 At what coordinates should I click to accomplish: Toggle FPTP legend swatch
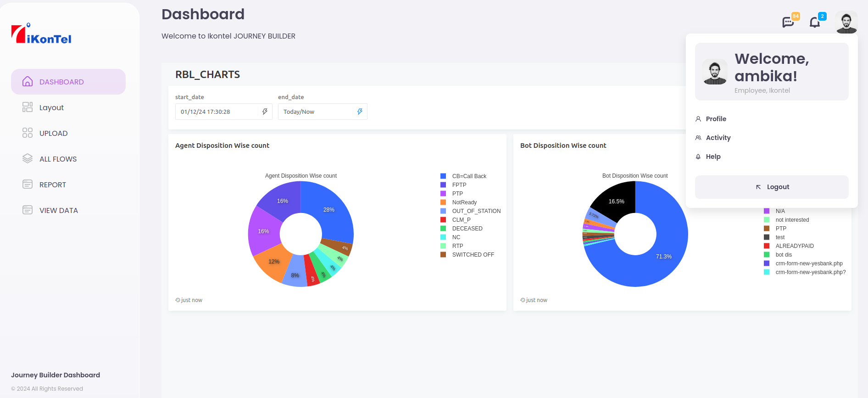[x=443, y=185]
